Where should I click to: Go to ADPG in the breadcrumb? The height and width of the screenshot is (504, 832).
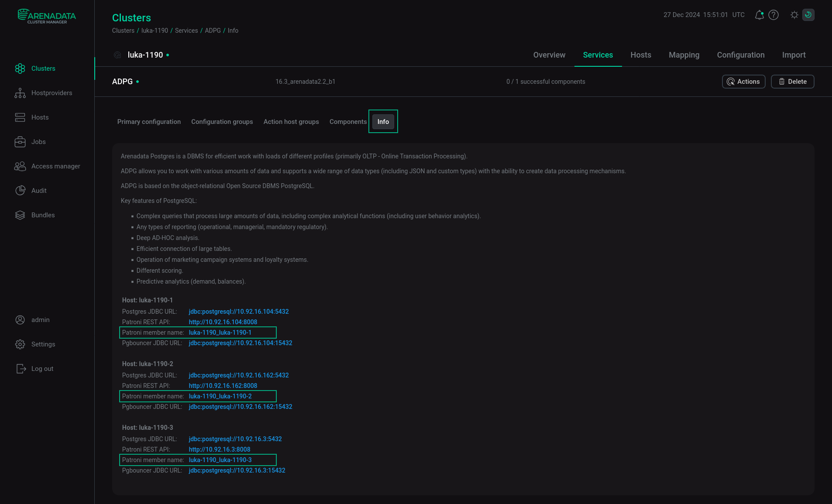213,31
